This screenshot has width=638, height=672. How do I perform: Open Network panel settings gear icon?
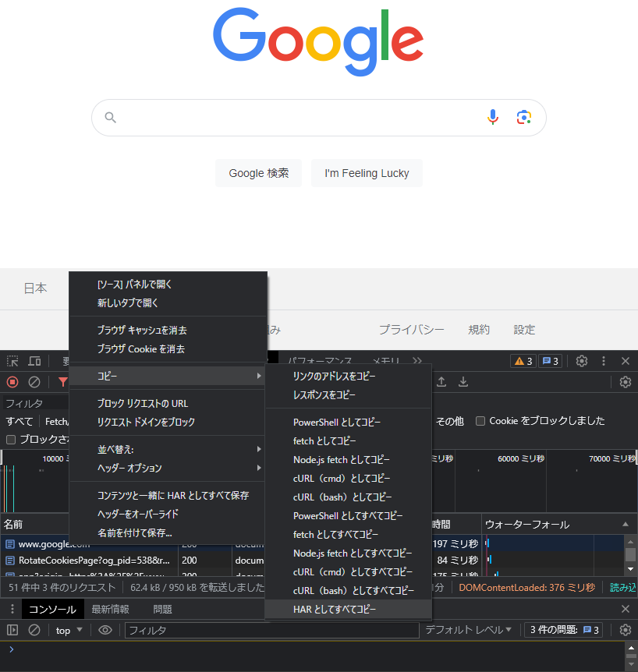[626, 382]
